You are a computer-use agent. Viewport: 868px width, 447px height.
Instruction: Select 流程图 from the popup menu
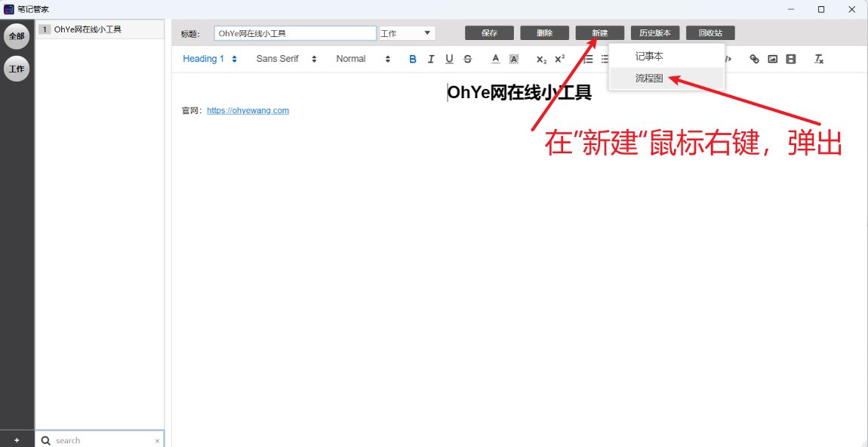tap(649, 79)
